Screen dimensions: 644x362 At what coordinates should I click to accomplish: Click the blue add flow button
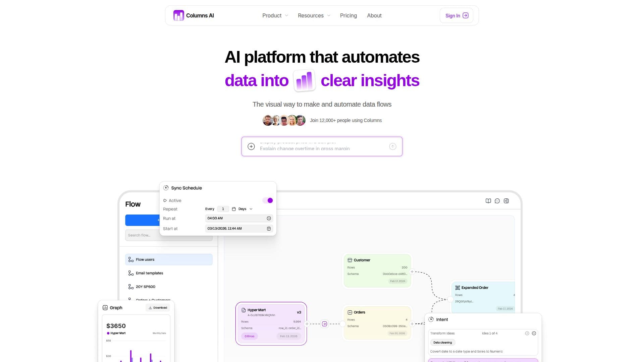(x=143, y=220)
